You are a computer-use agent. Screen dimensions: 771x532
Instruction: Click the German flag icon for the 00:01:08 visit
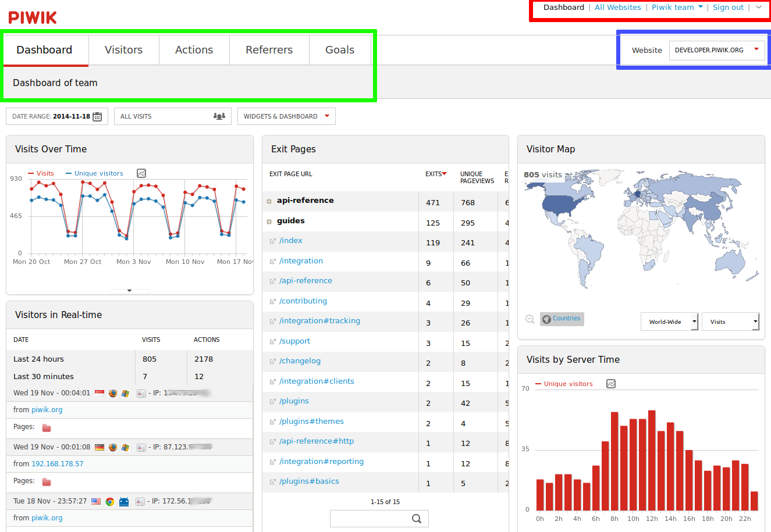tap(100, 447)
